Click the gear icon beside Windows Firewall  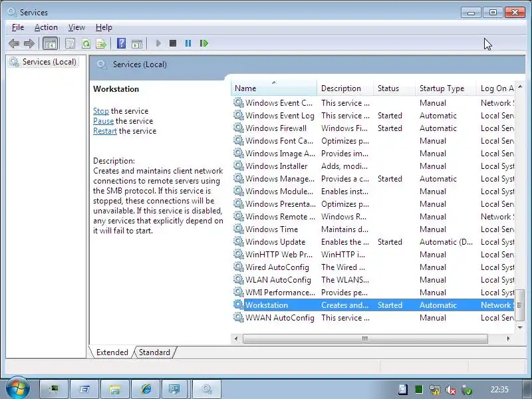pos(239,128)
